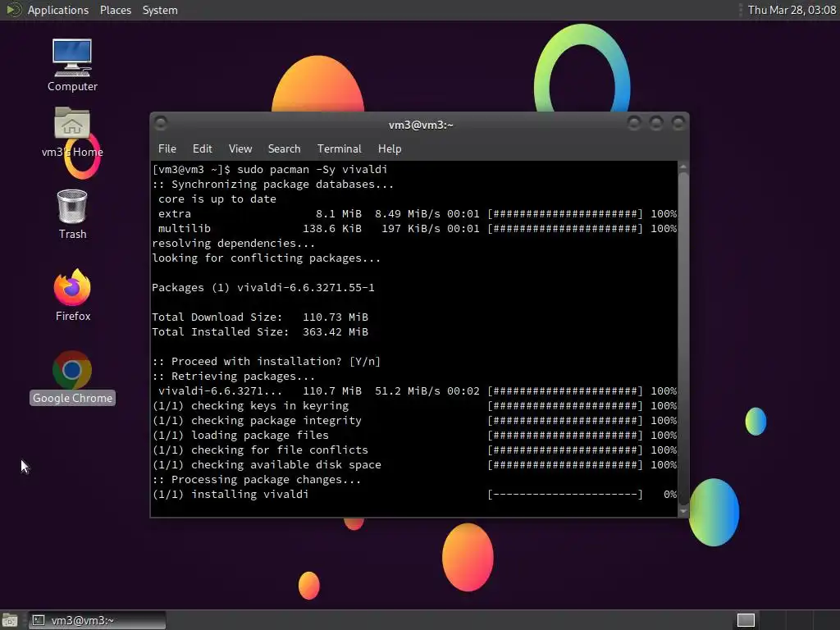
Task: Click the scrollbar up arrow in the terminal
Action: point(683,167)
